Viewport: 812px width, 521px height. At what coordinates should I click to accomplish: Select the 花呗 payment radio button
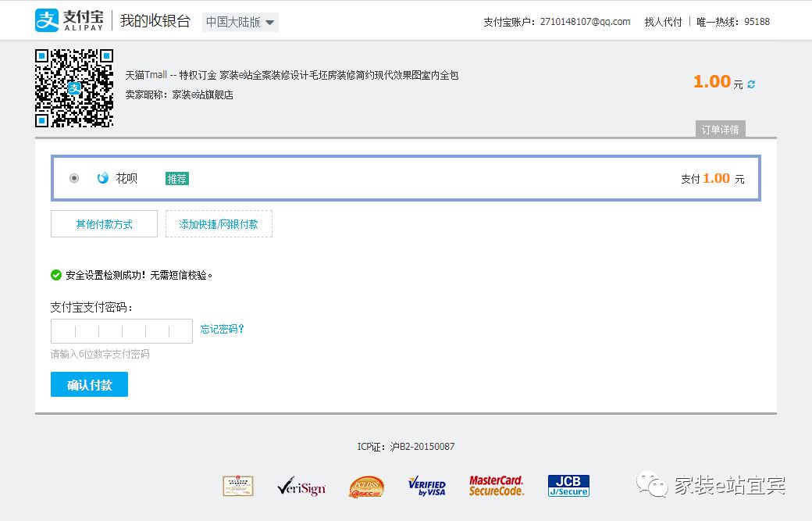[x=74, y=178]
